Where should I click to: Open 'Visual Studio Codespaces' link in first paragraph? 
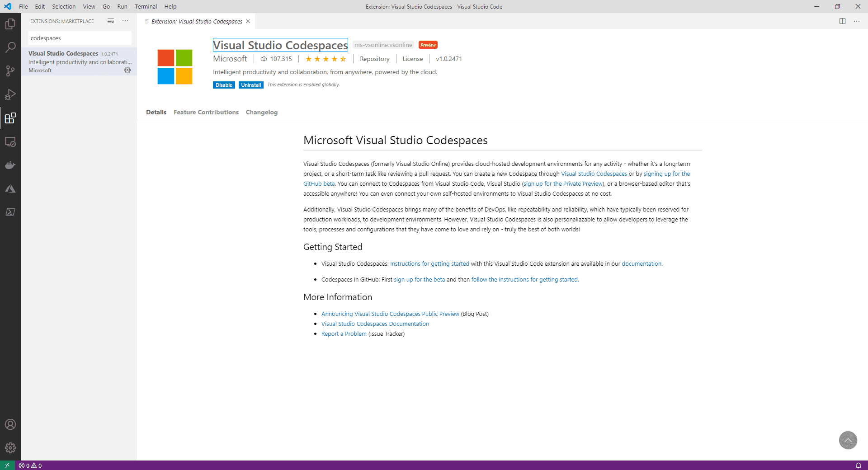594,174
